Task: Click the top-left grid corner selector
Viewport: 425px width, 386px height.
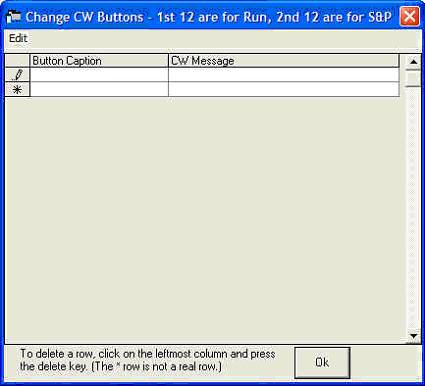Action: pos(17,61)
